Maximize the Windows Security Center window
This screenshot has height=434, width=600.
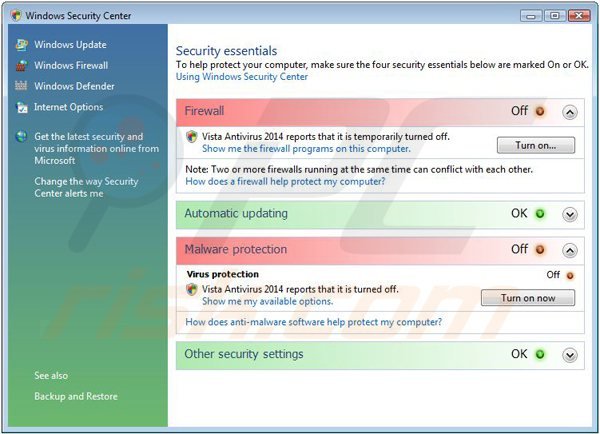coord(554,16)
